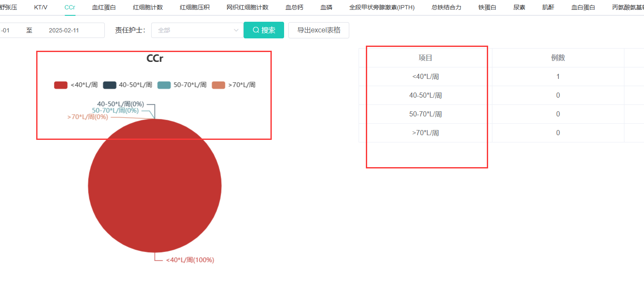Click the count 1 in <40*L/周 row

point(558,77)
